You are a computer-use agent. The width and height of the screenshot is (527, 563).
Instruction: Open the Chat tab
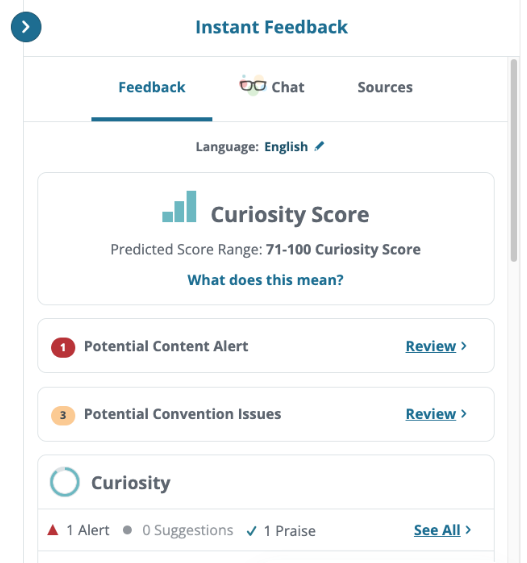288,87
